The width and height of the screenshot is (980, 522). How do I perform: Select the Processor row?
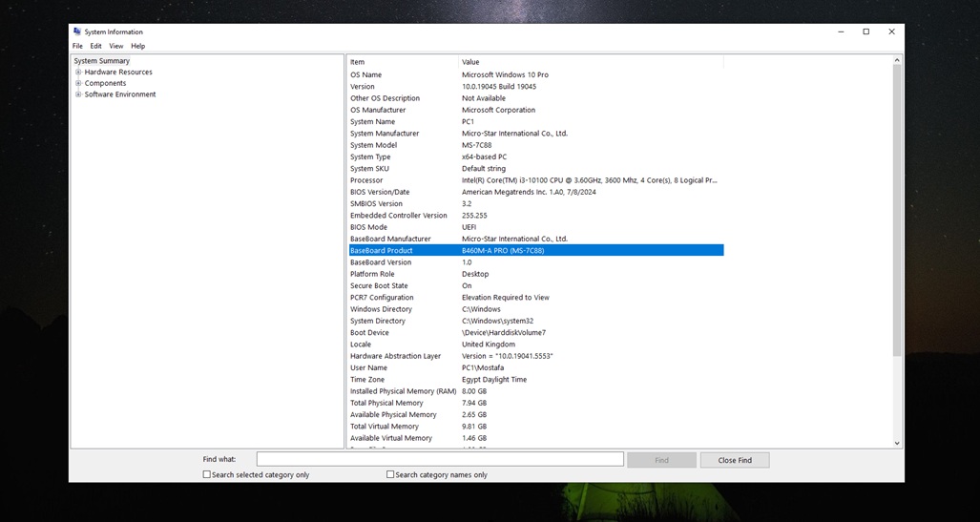536,180
